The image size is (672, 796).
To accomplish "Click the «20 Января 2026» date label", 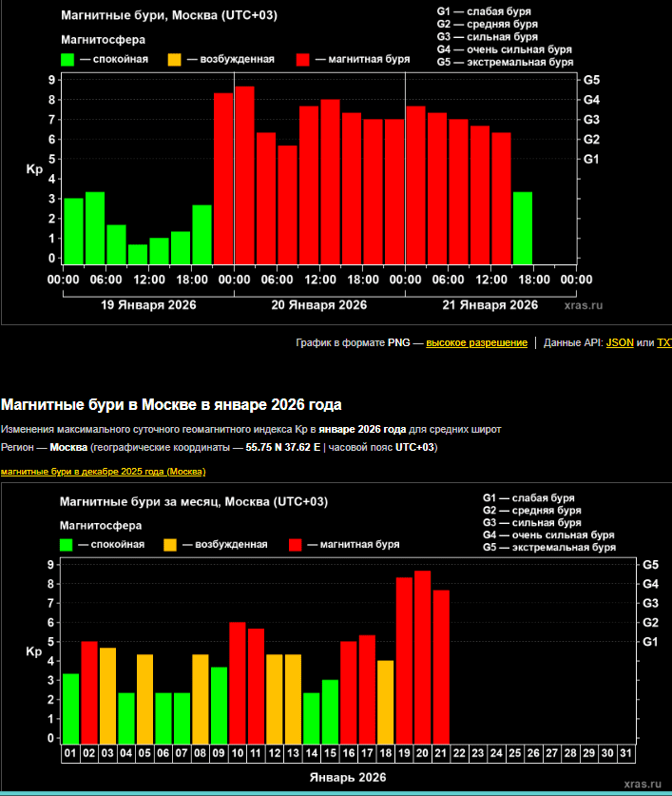I will click(x=319, y=305).
